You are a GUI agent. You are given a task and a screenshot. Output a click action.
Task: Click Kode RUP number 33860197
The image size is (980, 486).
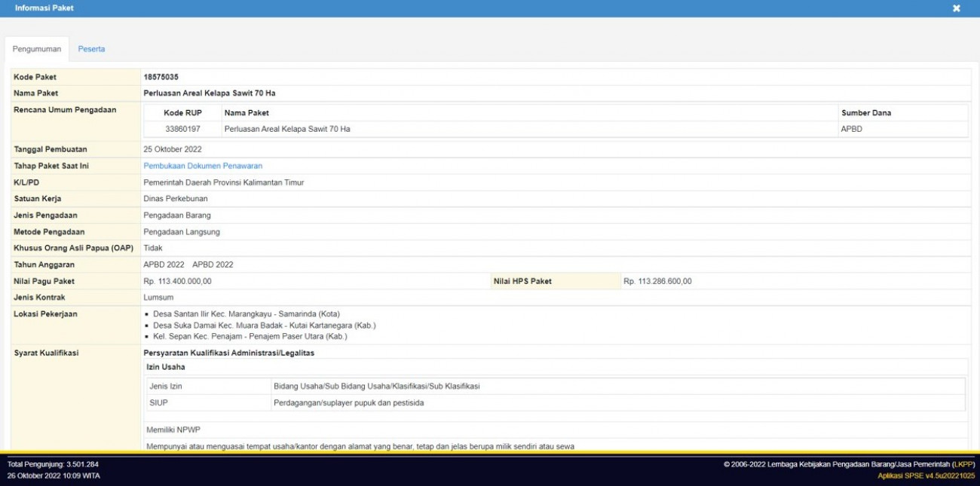182,129
